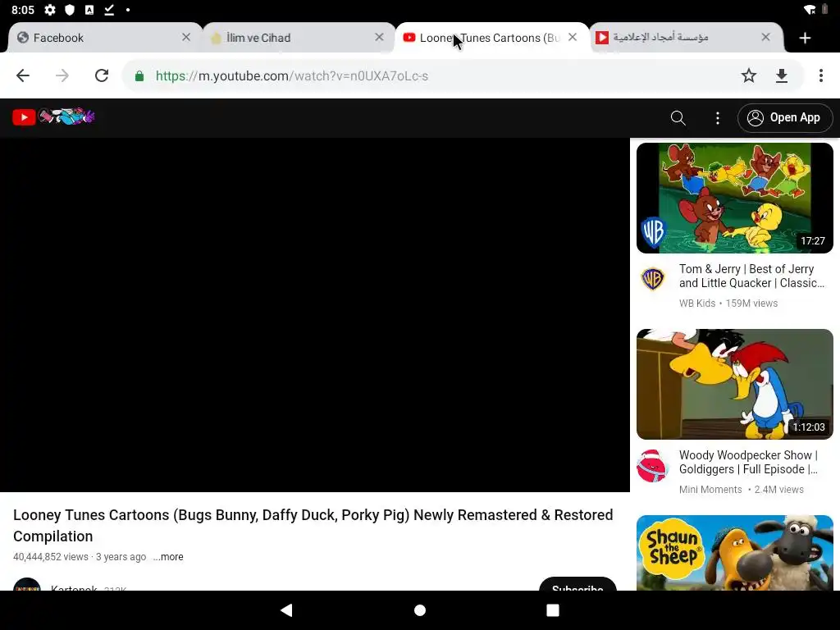Open YouTube three-dot options menu
This screenshot has height=630, width=840.
coord(717,118)
